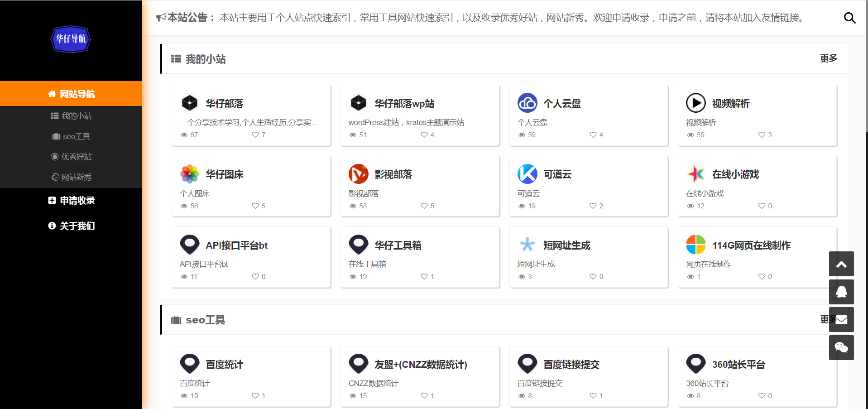The height and width of the screenshot is (409, 868).
Task: Open the search magnifier icon
Action: (x=849, y=18)
